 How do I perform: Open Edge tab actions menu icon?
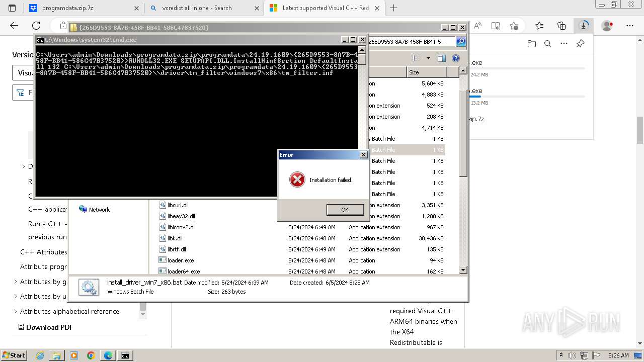(x=12, y=8)
